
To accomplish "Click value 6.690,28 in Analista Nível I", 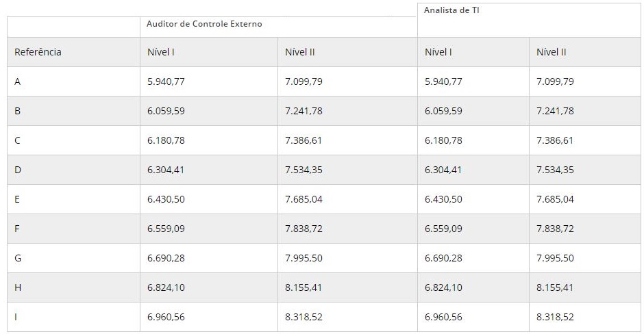I will coord(443,258).
